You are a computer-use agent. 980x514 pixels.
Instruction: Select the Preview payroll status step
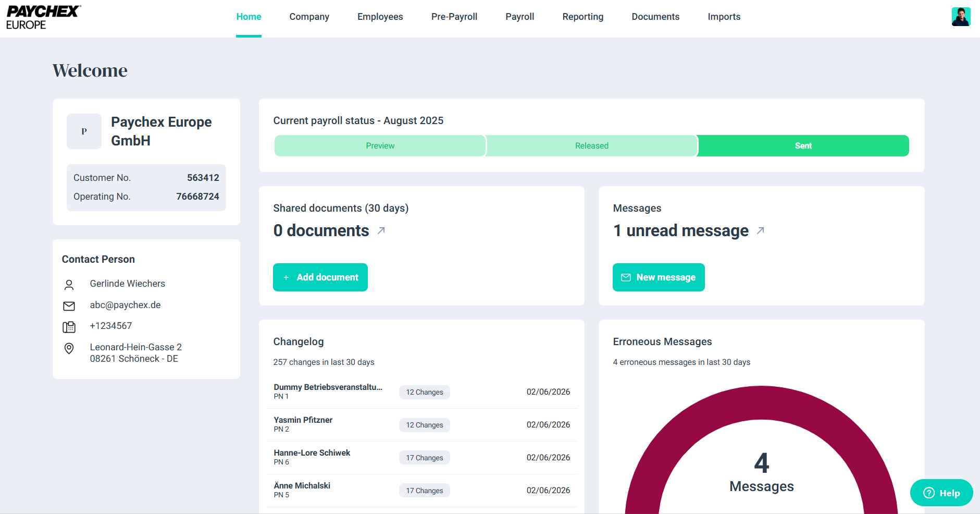[380, 146]
